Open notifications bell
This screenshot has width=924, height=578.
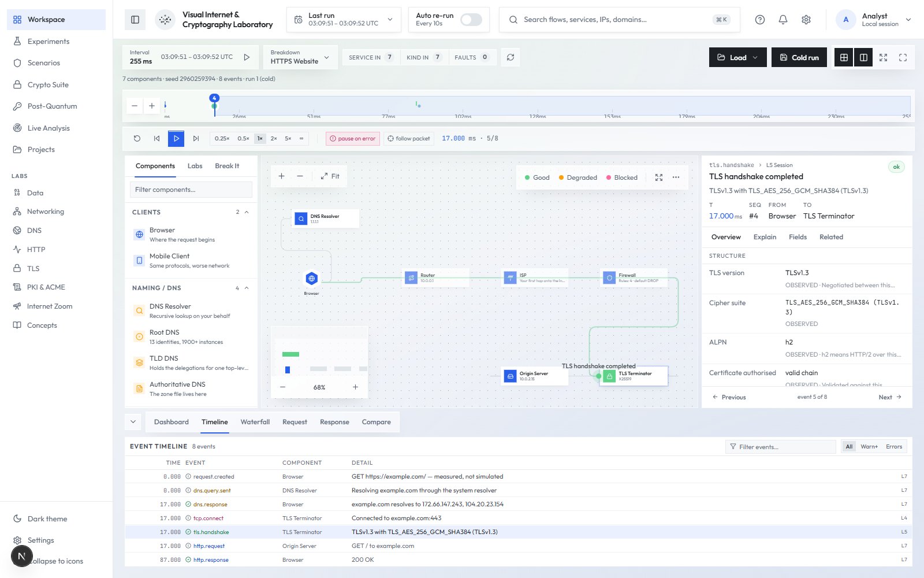coord(783,20)
